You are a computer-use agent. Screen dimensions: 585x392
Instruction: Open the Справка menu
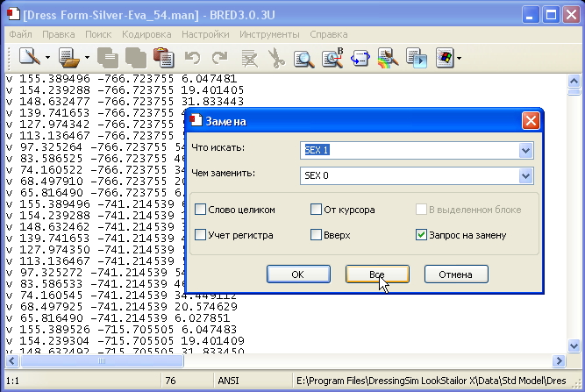point(329,34)
